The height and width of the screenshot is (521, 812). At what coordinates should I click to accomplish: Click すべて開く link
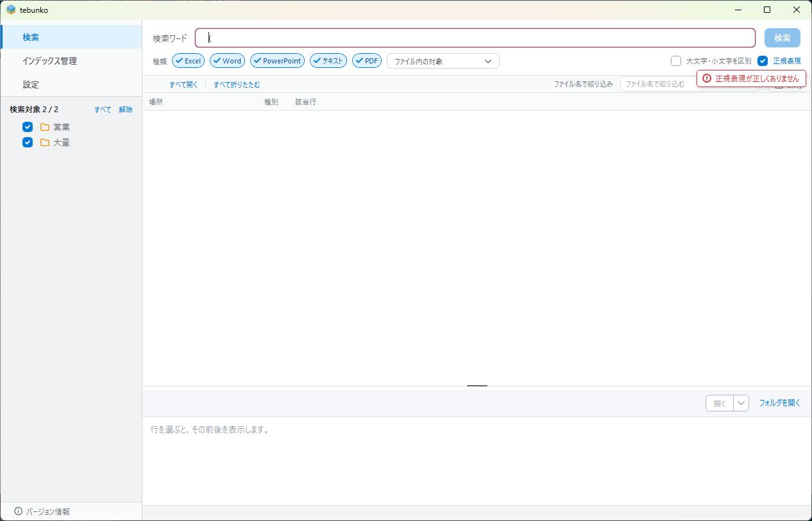tap(183, 85)
